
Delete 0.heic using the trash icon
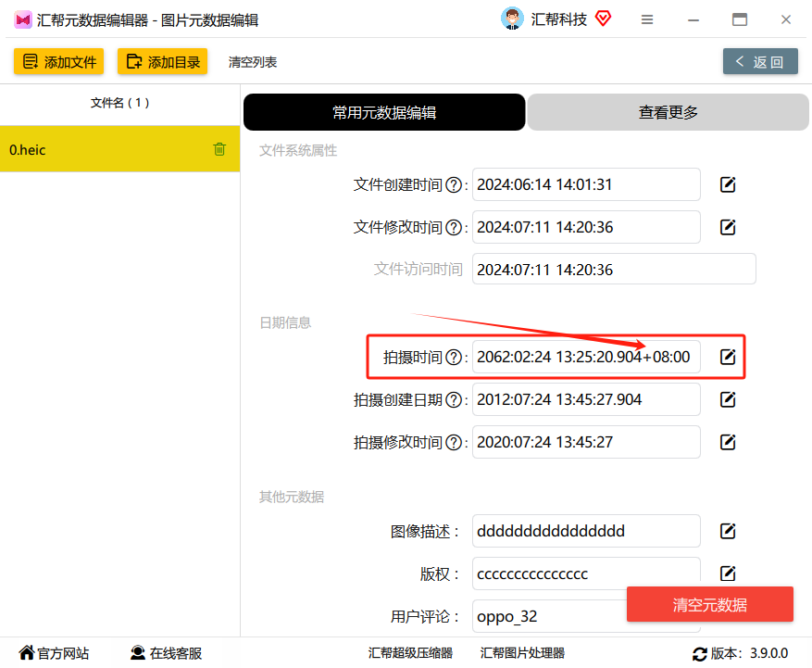[219, 149]
